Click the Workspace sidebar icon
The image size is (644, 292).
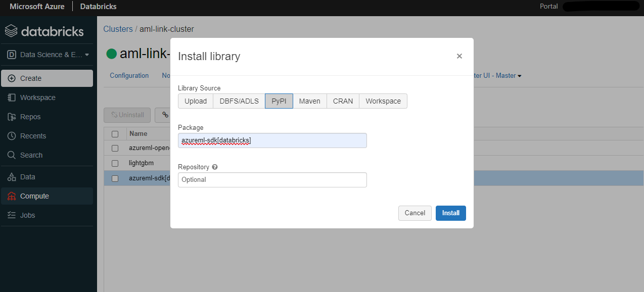pyautogui.click(x=12, y=98)
